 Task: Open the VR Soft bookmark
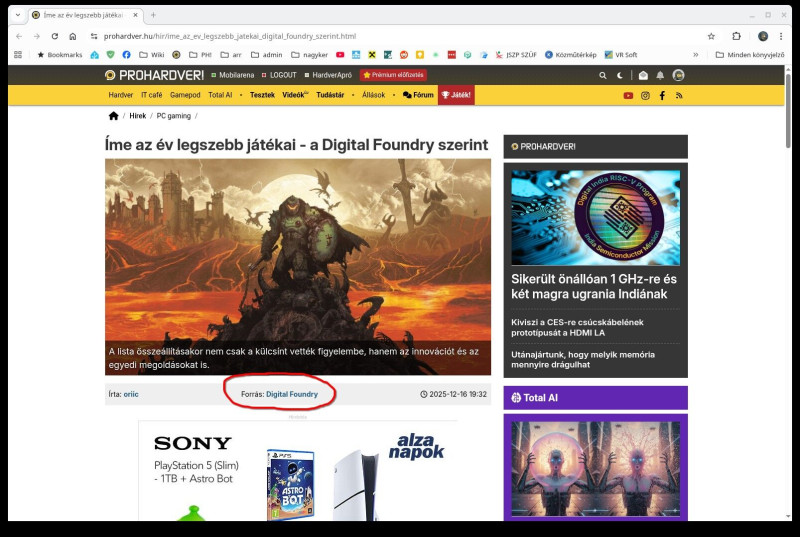(x=621, y=55)
